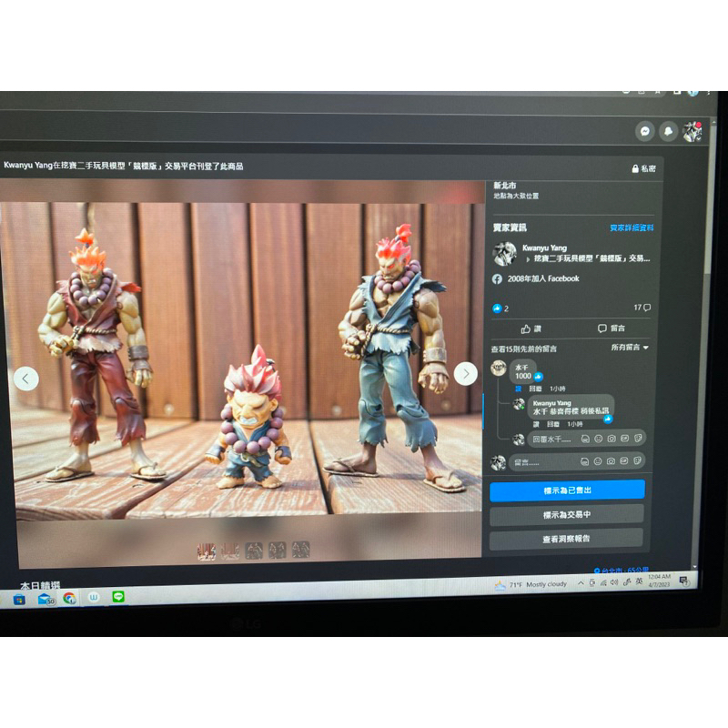Click the 私密 privacy lock label

(x=643, y=168)
